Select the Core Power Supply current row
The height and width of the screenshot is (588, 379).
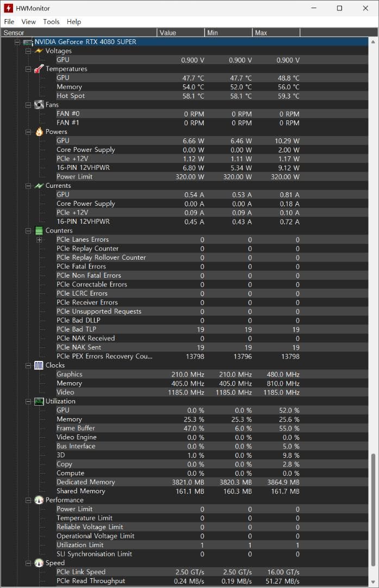(212, 204)
